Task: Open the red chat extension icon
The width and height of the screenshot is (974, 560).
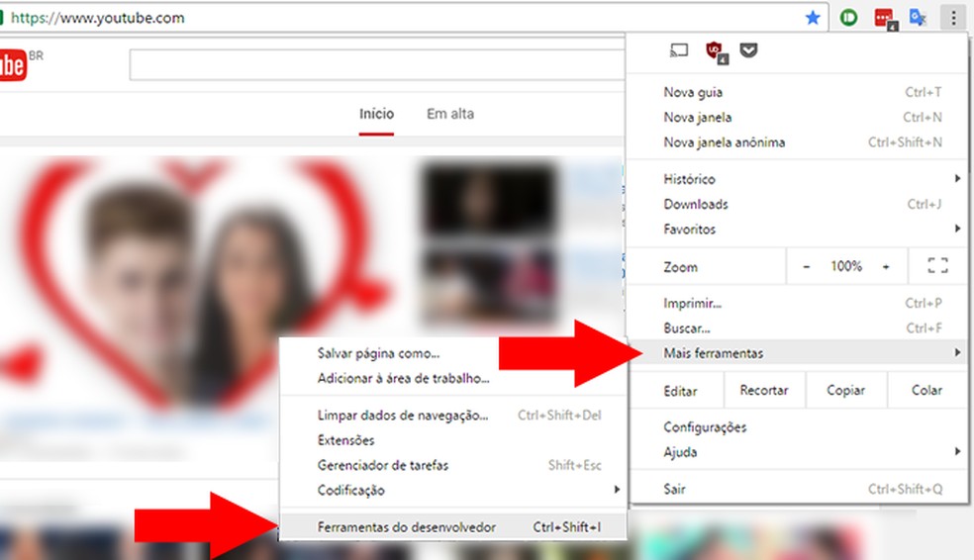Action: point(885,18)
